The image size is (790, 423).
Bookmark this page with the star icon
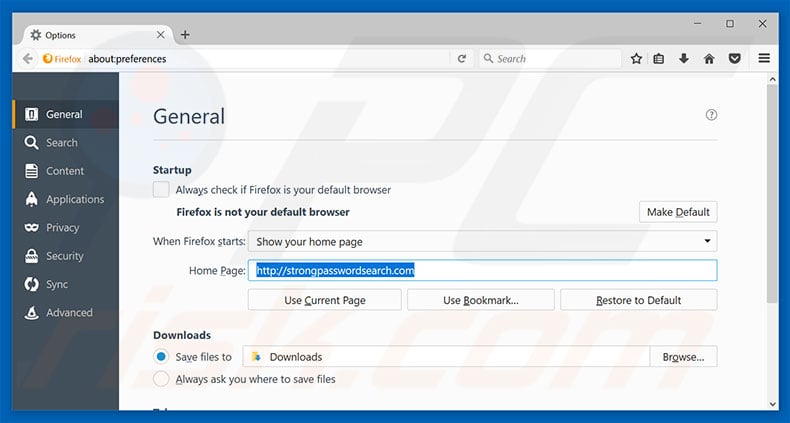[636, 59]
